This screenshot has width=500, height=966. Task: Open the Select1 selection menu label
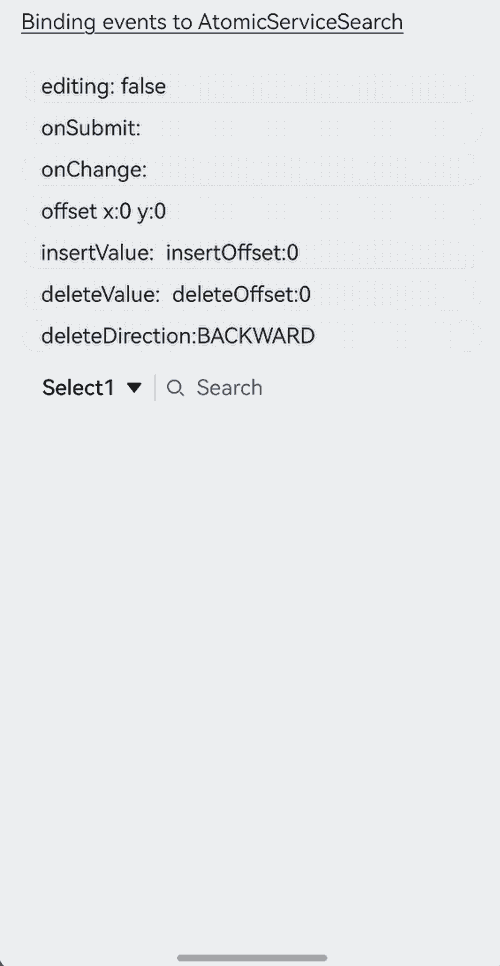[x=78, y=388]
